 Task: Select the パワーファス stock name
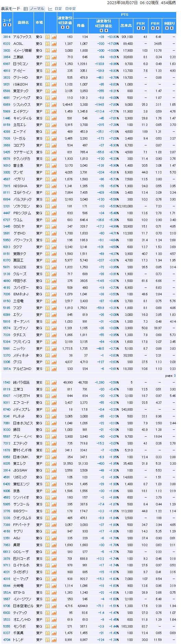pos(23,240)
